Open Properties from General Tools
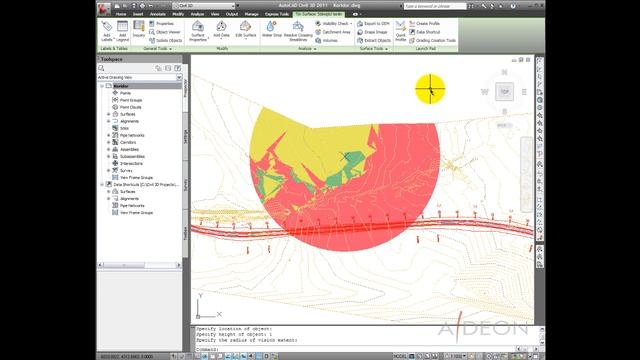640x360 pixels. point(161,24)
